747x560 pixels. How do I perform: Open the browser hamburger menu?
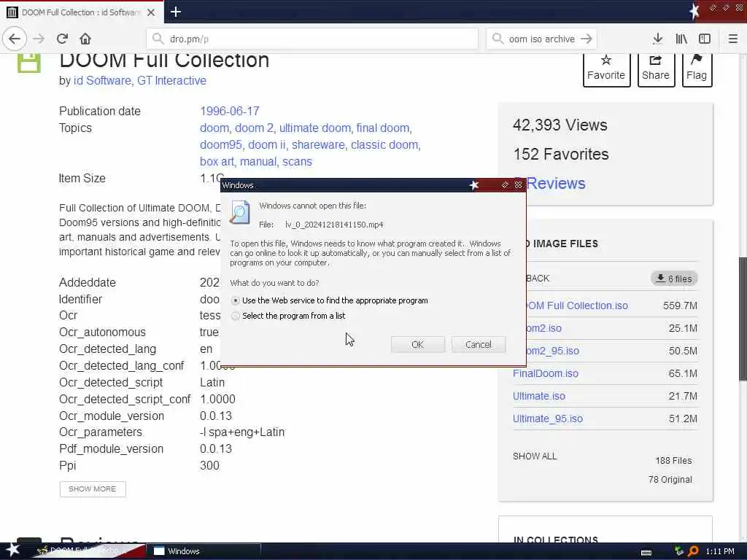point(733,39)
